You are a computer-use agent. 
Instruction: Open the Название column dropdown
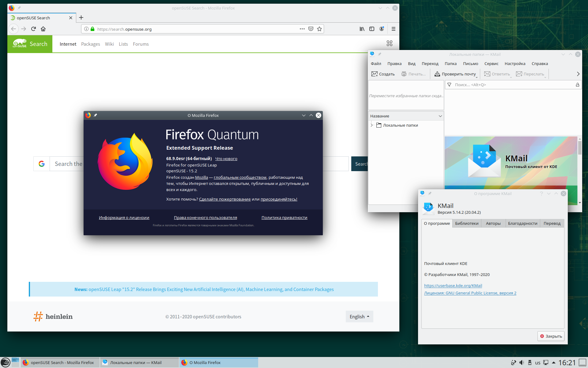pos(440,116)
